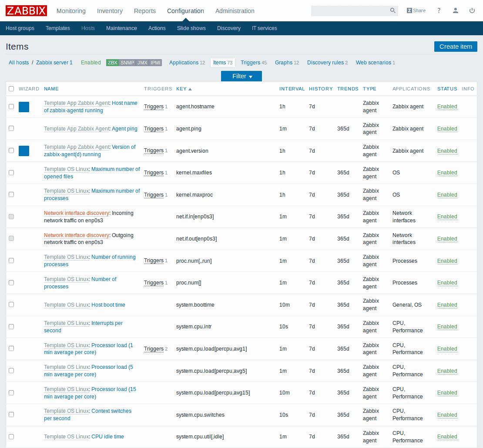Expand the Filter panel

[241, 76]
